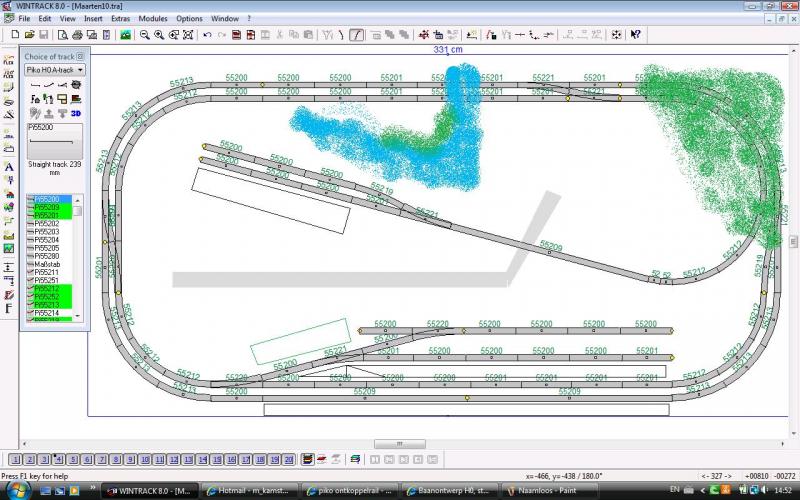Select the turntable track type icon

(x=76, y=85)
